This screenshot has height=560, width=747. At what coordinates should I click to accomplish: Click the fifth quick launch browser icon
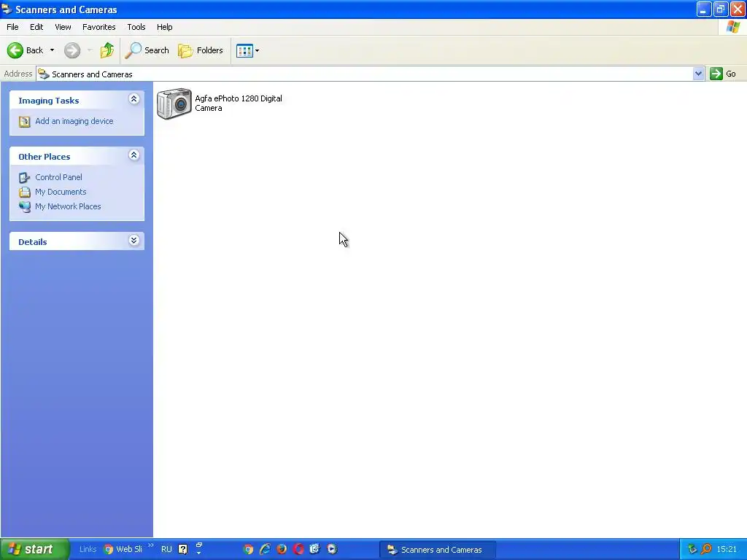[x=315, y=550]
